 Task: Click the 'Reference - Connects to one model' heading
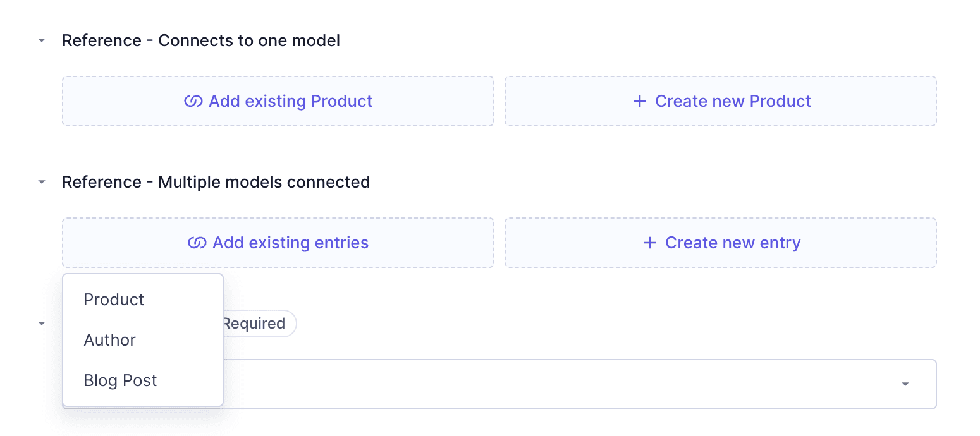coord(201,41)
